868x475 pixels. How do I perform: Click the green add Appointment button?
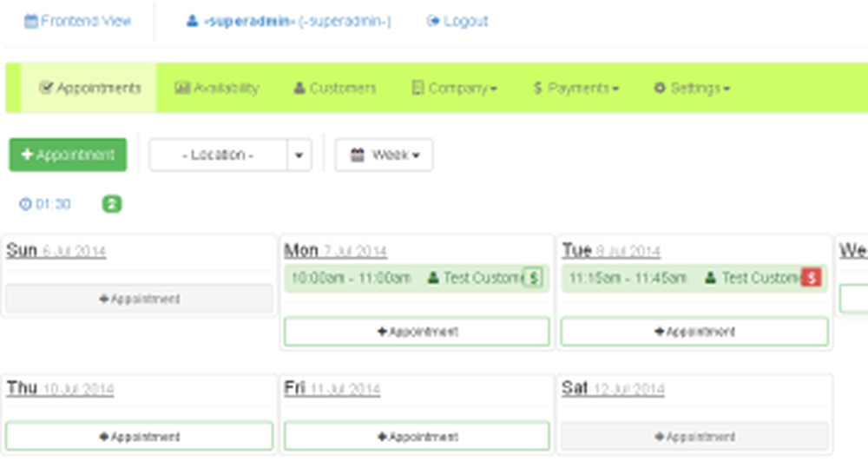68,155
